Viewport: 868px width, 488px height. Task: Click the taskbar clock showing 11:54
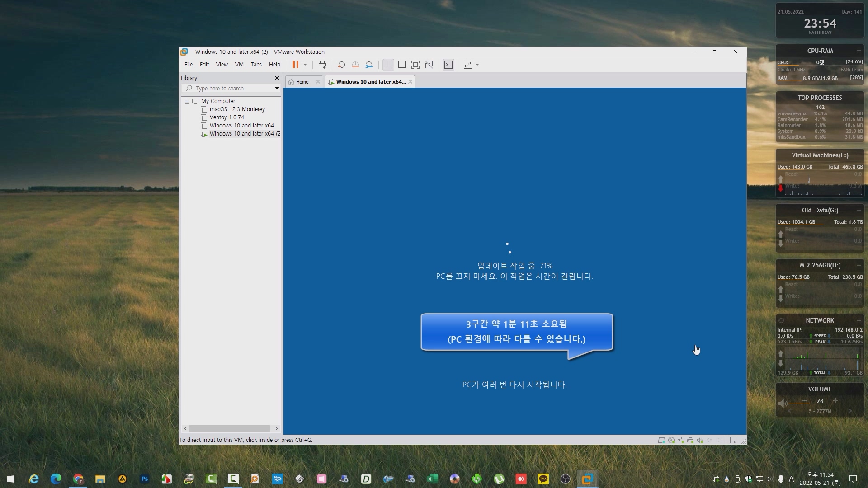pos(820,479)
